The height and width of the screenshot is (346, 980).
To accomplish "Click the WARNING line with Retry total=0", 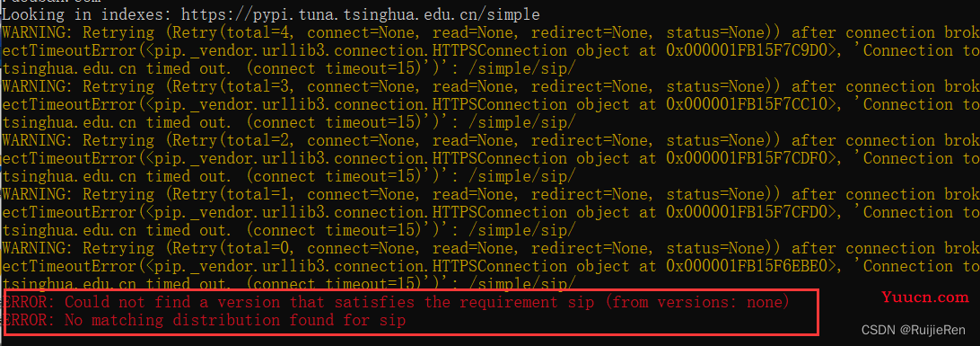I will [x=490, y=248].
